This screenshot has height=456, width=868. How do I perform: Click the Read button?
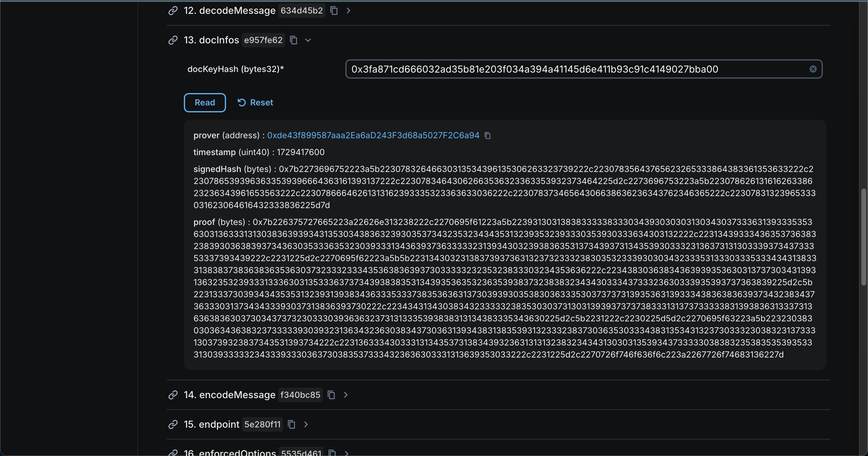pyautogui.click(x=205, y=102)
